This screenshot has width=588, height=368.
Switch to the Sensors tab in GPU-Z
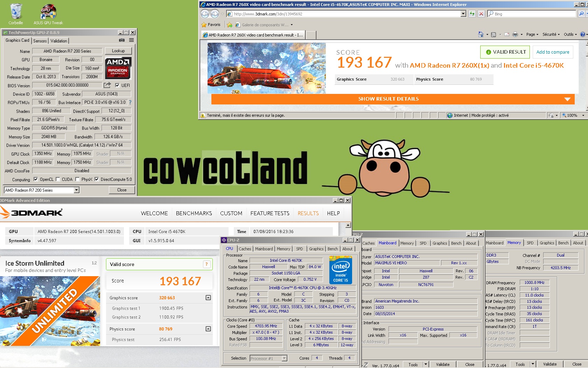[x=40, y=41]
